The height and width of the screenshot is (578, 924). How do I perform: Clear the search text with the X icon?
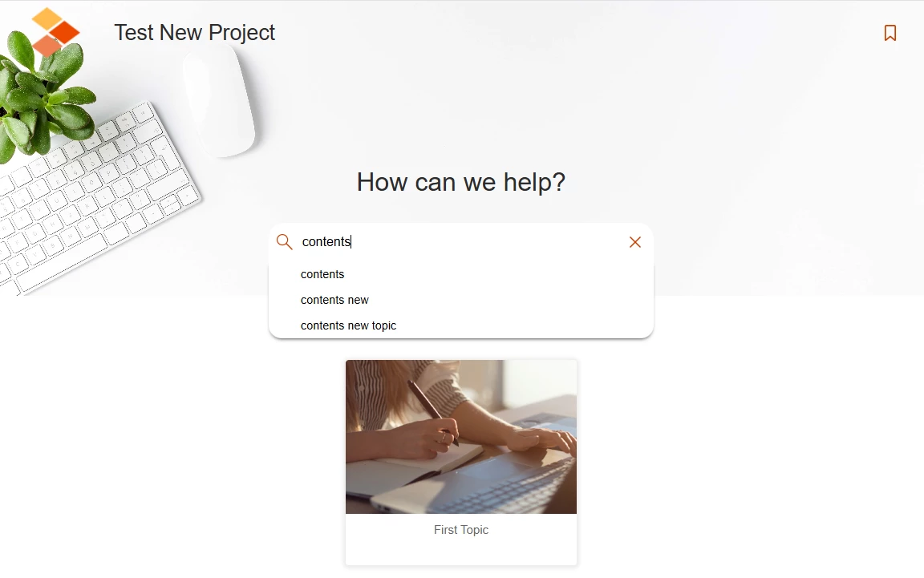[x=634, y=242]
